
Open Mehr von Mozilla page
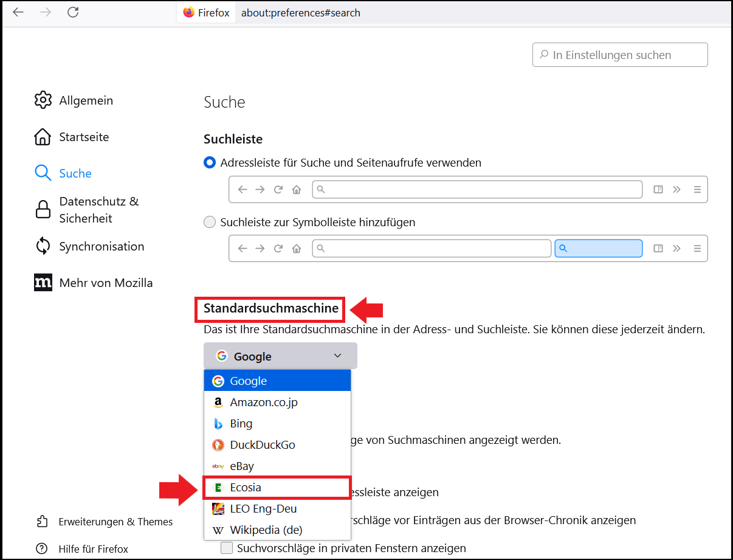106,283
